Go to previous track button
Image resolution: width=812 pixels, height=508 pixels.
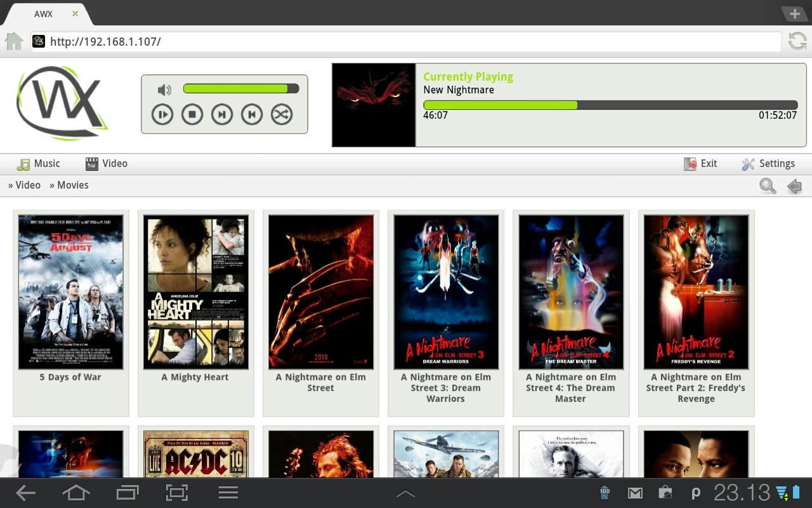click(252, 114)
